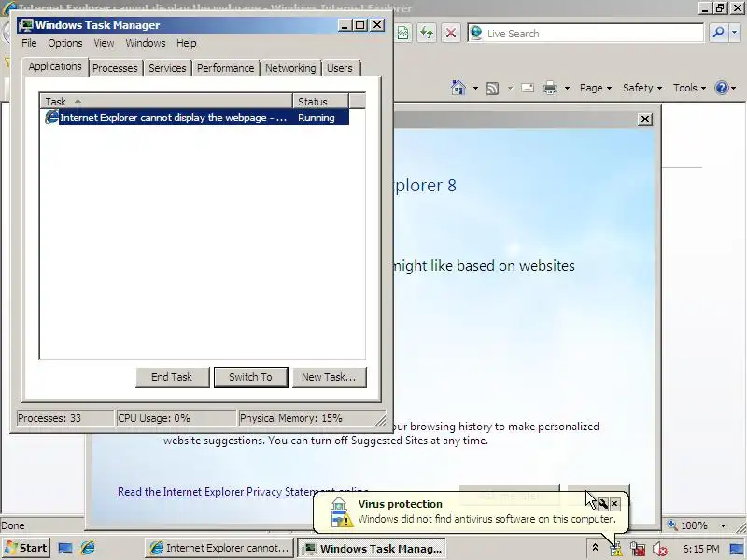
Task: Sort by the Status column header
Action: (320, 102)
